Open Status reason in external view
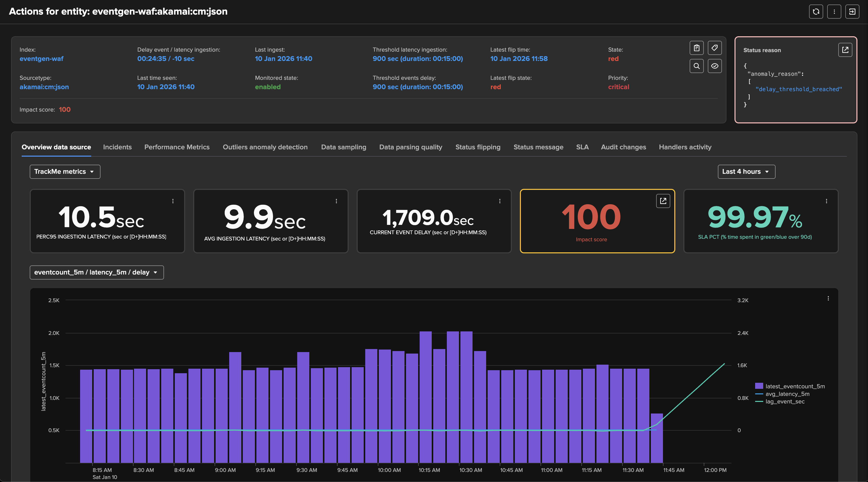868x482 pixels. [x=845, y=50]
